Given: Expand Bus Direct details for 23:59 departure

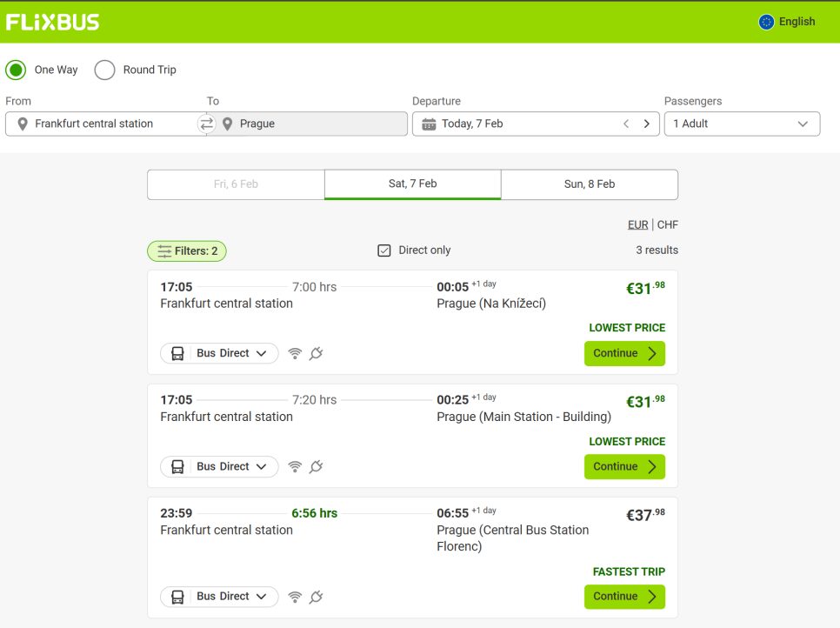Looking at the screenshot, I should point(220,597).
